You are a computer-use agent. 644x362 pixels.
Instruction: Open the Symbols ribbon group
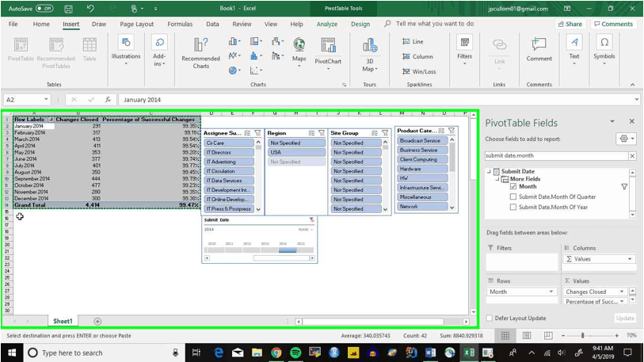click(x=604, y=51)
